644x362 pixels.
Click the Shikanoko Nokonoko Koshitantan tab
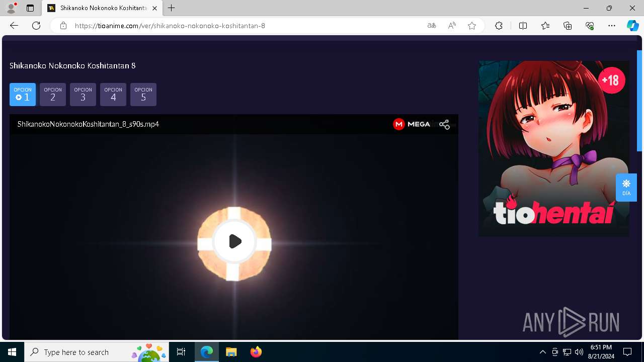tap(102, 8)
